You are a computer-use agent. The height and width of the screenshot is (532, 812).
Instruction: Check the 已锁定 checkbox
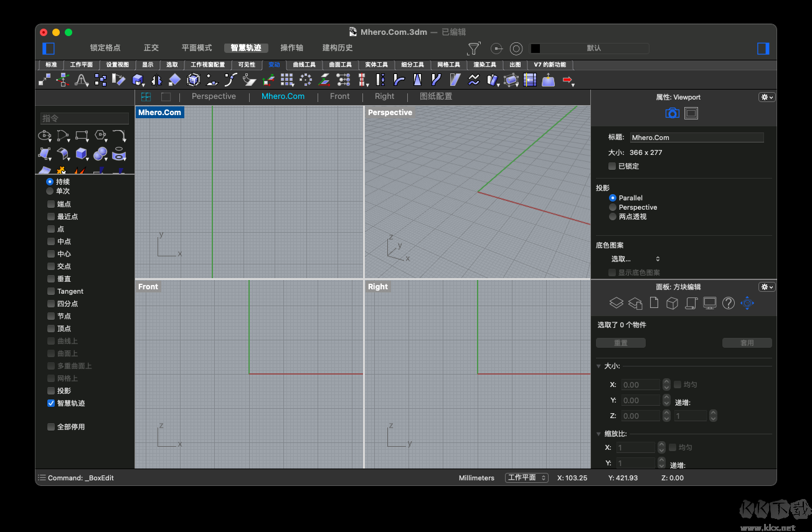[x=612, y=166]
